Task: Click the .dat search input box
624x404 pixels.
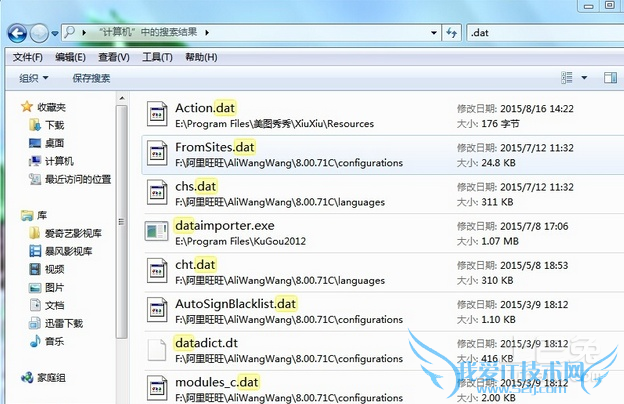Action: [545, 33]
